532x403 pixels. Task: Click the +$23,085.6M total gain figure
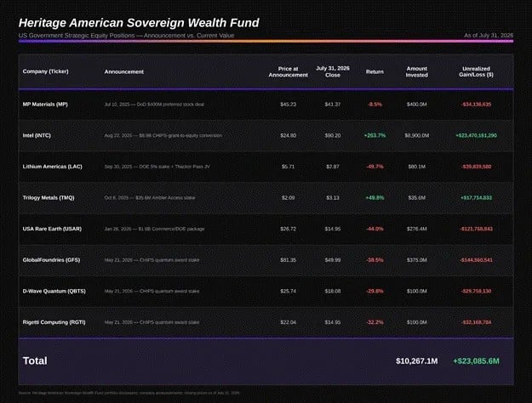point(476,361)
